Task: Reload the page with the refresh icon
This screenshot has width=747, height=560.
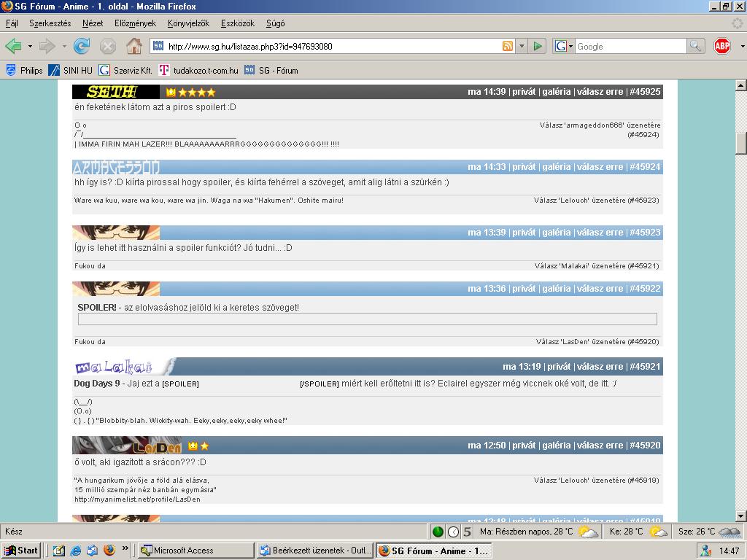Action: (x=82, y=46)
